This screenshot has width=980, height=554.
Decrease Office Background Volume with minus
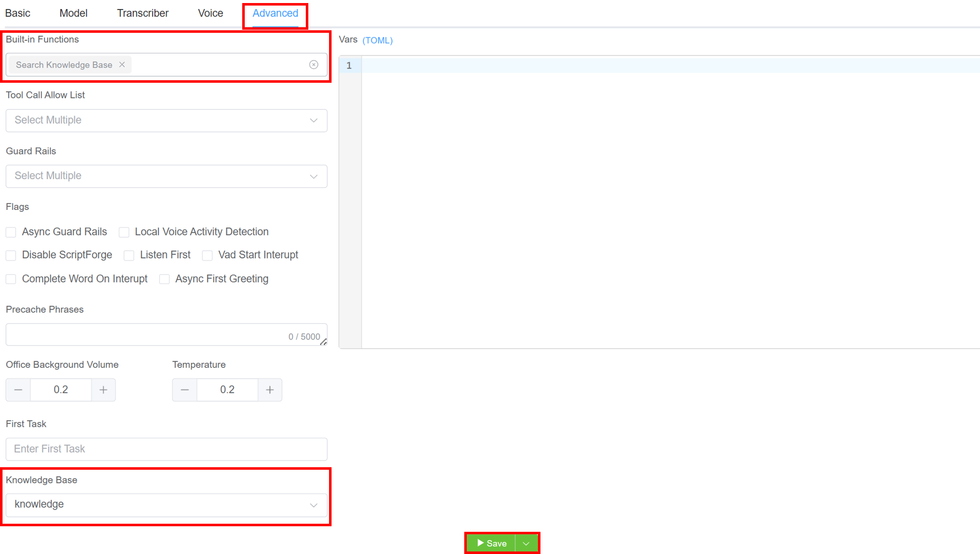[x=18, y=390]
